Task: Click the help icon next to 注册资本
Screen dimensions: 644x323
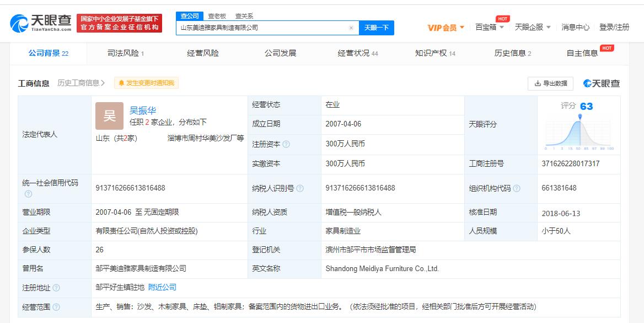Action: point(286,145)
